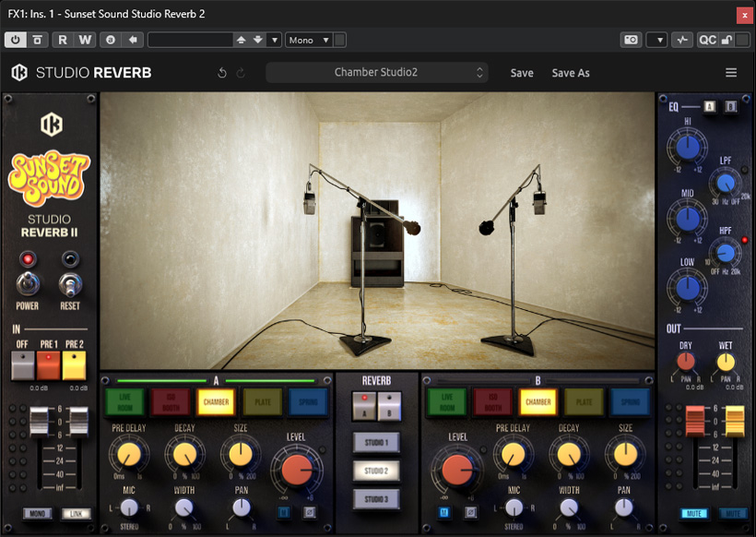Flip the POWER toggle switch
Image resolution: width=756 pixels, height=537 pixels.
click(x=28, y=283)
